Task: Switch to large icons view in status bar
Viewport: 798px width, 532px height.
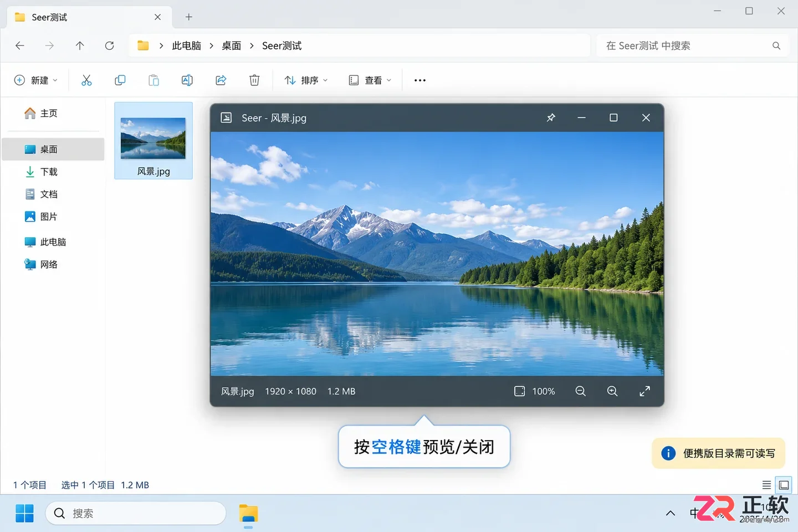Action: 784,485
